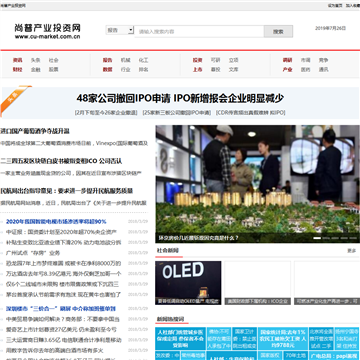Go to the 竞争 sub-link under 调研
The height and width of the screenshot is (360, 360).
click(323, 60)
